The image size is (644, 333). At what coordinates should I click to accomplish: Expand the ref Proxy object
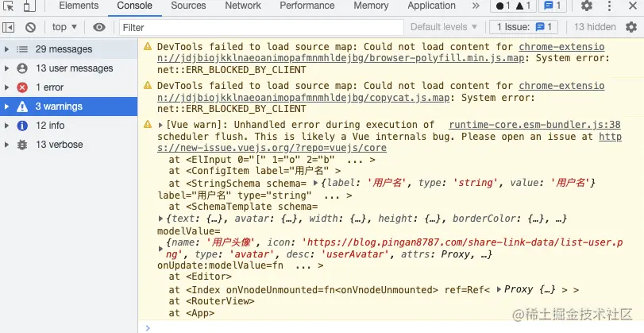click(499, 289)
